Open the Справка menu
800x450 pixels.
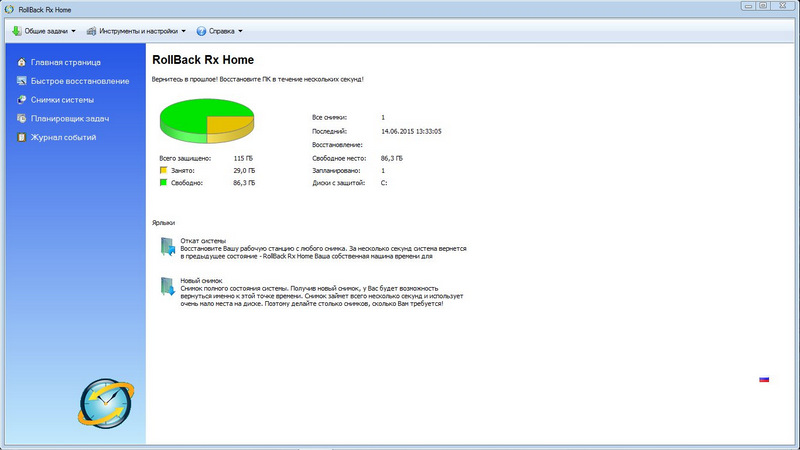pyautogui.click(x=220, y=31)
